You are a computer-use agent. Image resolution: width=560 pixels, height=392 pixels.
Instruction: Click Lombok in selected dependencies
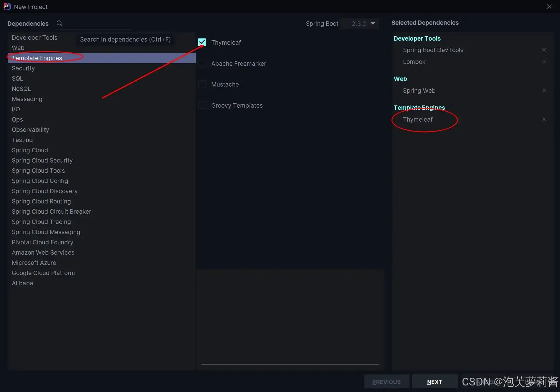coord(414,62)
